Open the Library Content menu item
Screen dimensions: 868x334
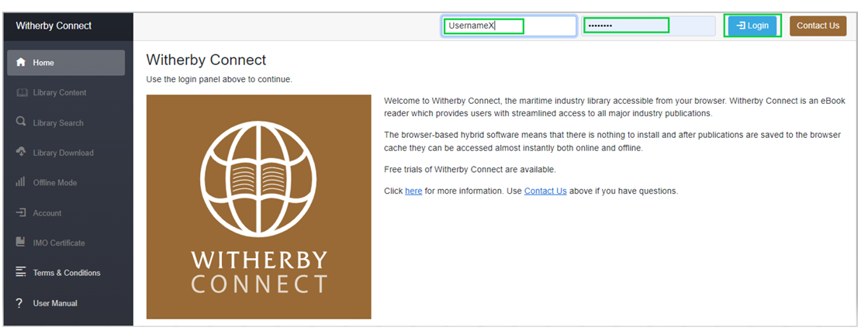(x=60, y=93)
